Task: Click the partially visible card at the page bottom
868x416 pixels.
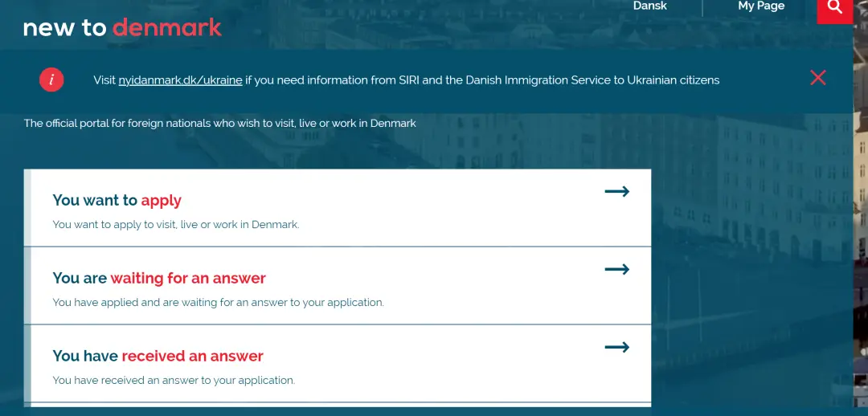Action: coord(338,406)
